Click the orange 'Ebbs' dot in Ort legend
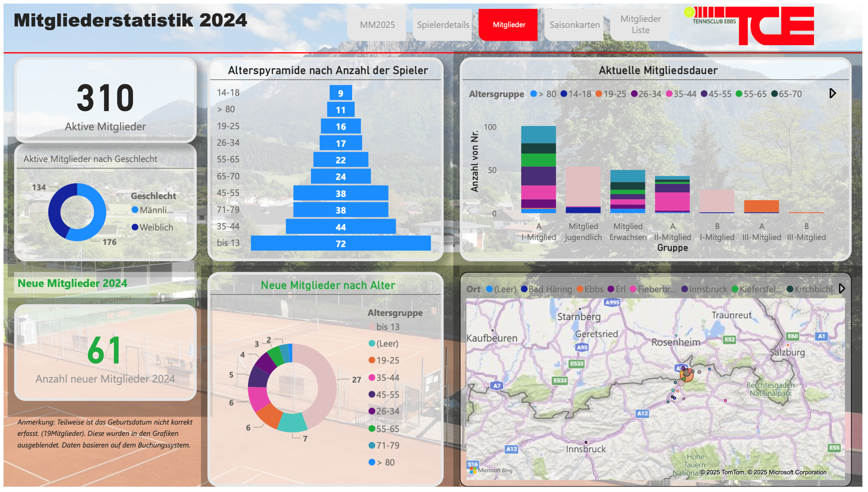 580,289
